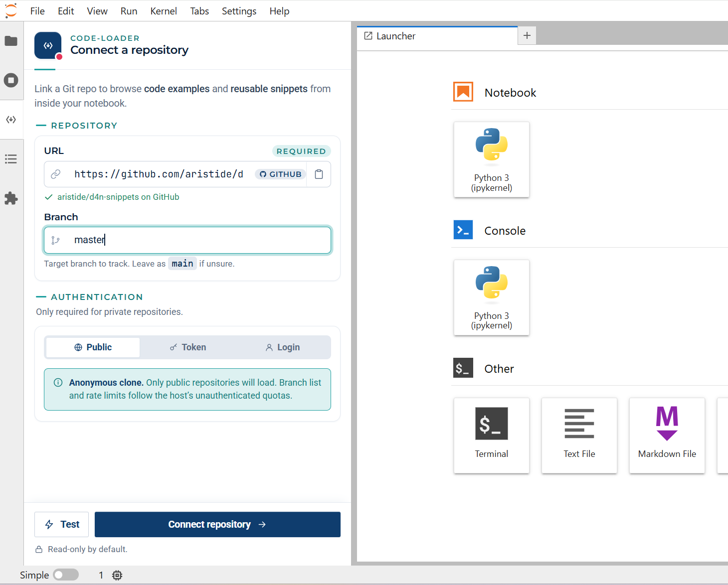Toggle Simple interface mode switch
Screen dimensions: 728x585
pyautogui.click(x=66, y=575)
